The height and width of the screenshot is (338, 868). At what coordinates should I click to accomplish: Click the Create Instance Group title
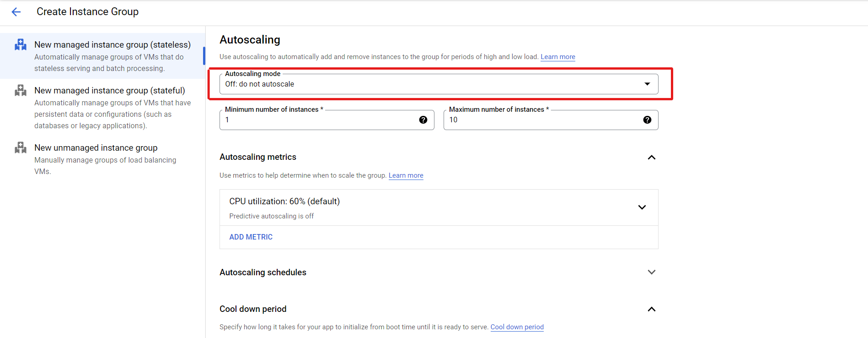pos(87,12)
